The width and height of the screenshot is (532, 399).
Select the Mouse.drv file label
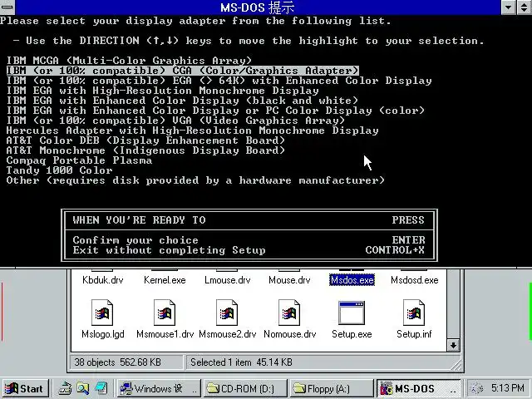[x=289, y=280]
